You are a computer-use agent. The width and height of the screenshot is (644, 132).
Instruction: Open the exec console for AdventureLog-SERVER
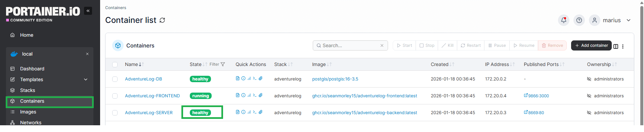point(255,112)
